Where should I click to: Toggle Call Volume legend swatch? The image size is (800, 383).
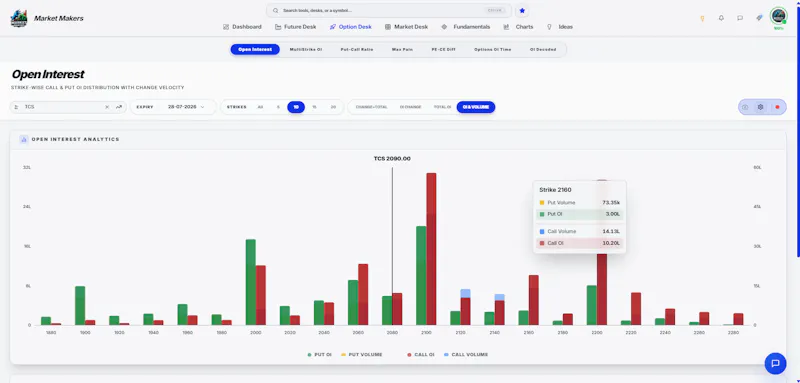coord(446,354)
